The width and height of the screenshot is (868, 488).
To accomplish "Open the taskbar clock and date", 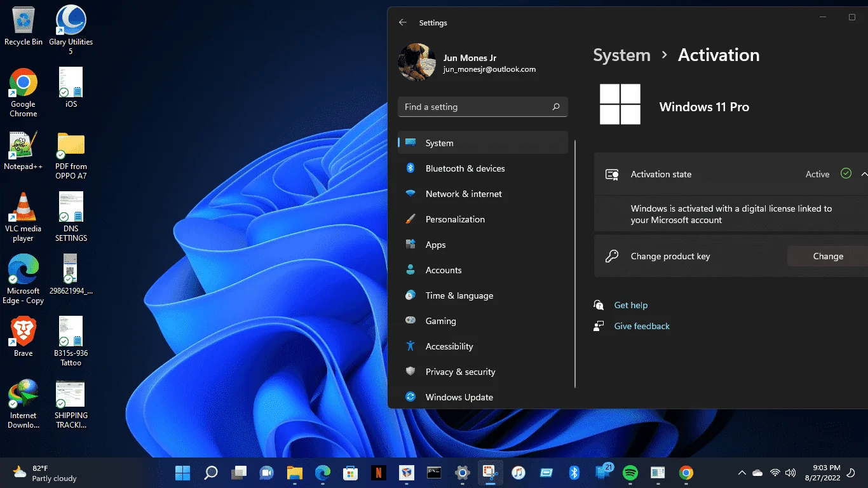I will pyautogui.click(x=823, y=473).
